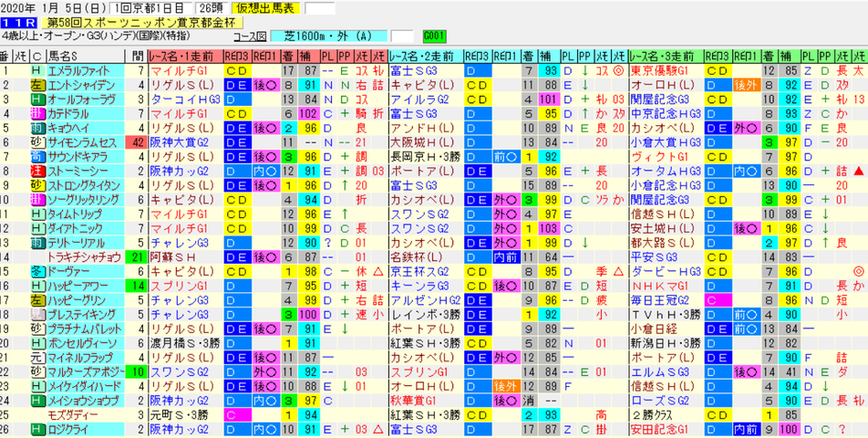
Task: Click the green 21 interval cell for トラキチシャチョウ
Action: tap(137, 257)
